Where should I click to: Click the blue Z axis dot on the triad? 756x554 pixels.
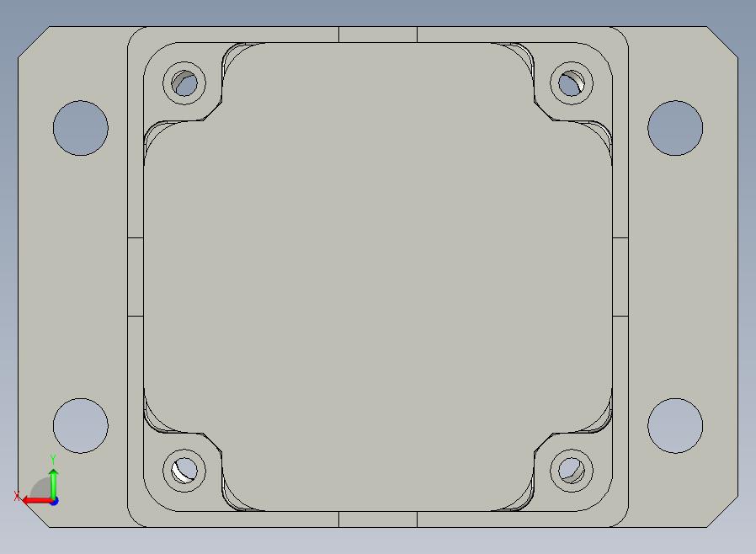coord(54,502)
